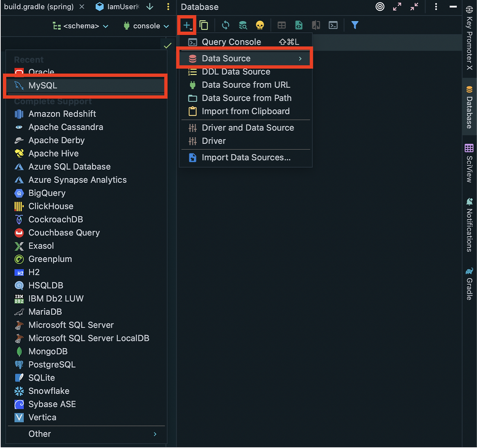This screenshot has width=477, height=448.
Task: Choose BigQuery data source
Action: 86,193
